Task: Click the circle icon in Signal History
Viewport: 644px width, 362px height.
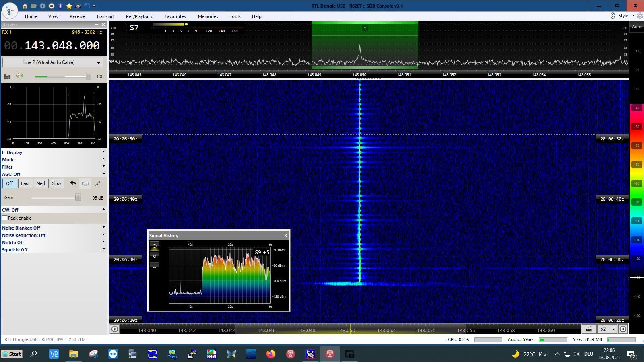Action: (155, 246)
